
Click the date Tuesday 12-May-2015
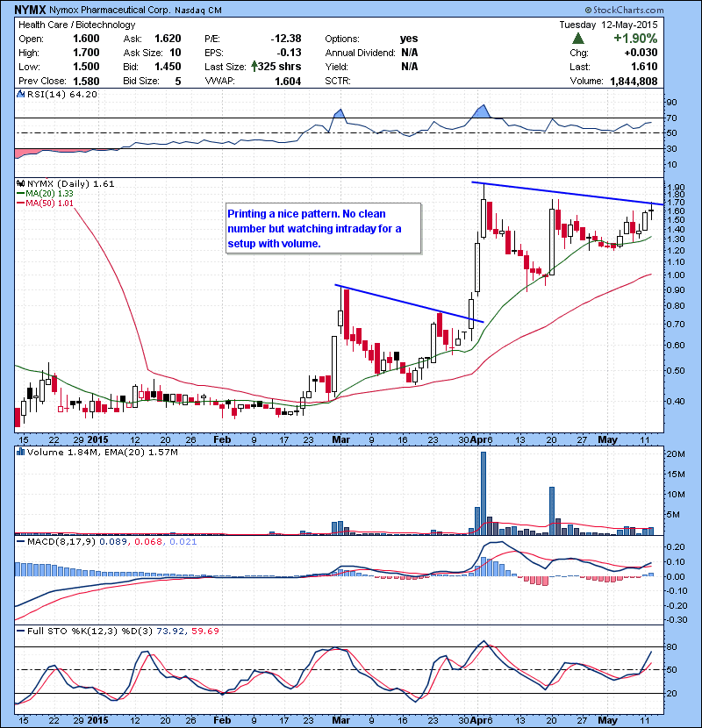(x=608, y=25)
